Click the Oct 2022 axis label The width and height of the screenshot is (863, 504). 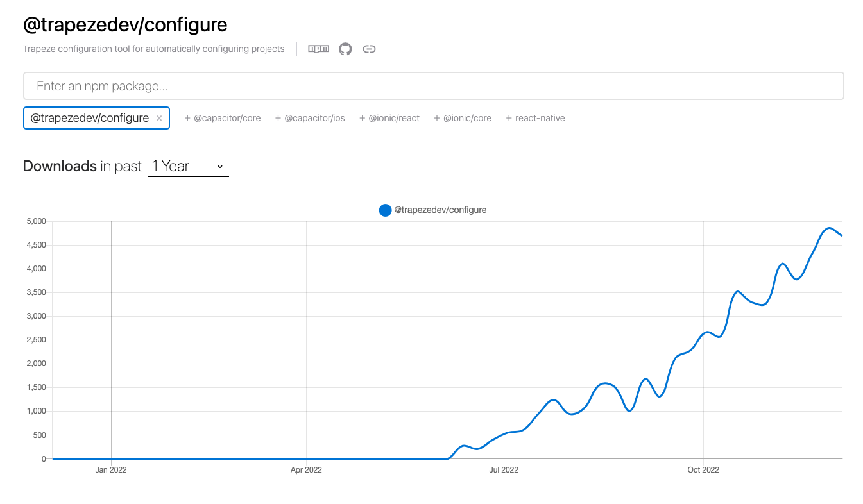(703, 470)
